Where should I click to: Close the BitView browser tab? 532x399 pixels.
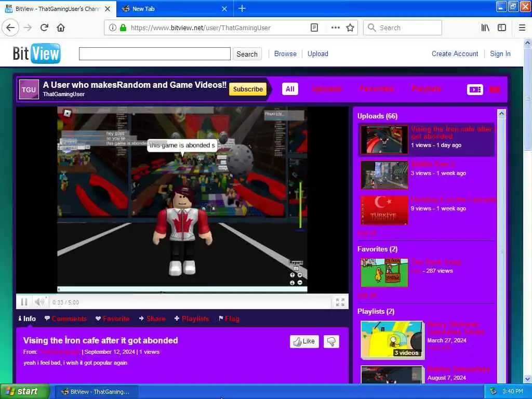coord(108,9)
